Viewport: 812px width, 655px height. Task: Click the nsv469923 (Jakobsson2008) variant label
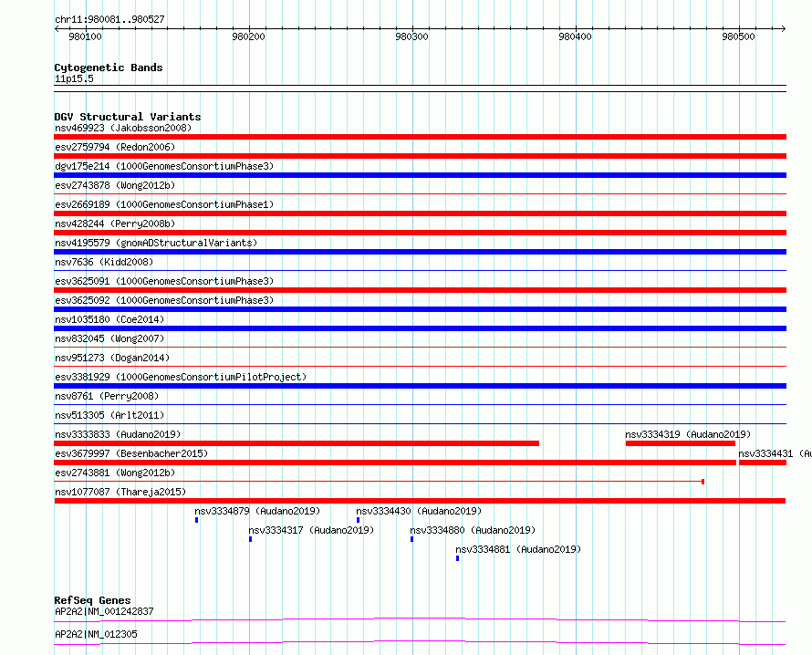coord(123,128)
